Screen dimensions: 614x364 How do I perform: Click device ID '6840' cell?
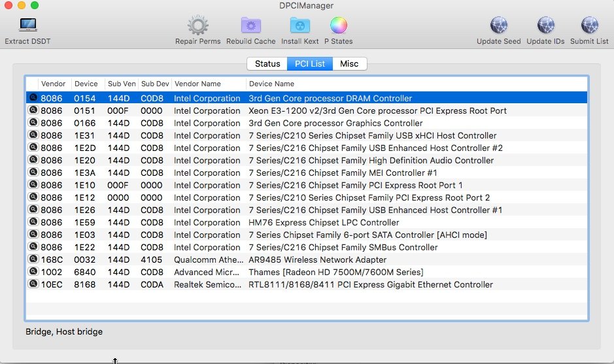[x=84, y=272]
